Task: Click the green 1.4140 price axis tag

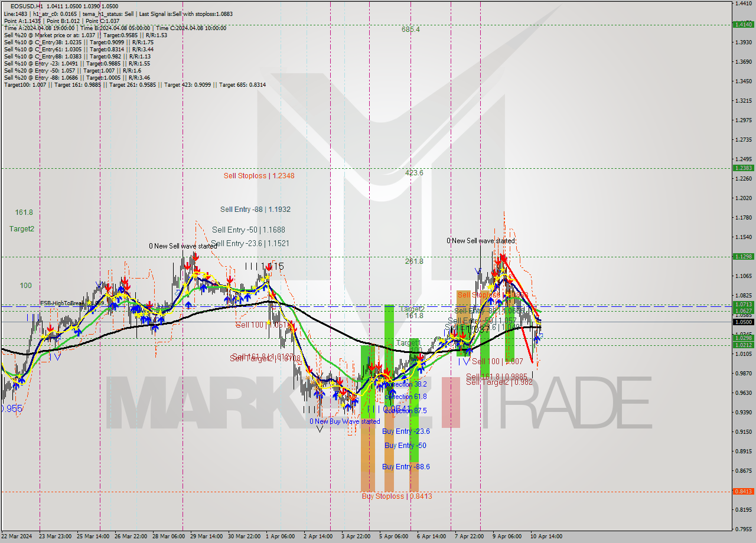Action: [x=743, y=24]
